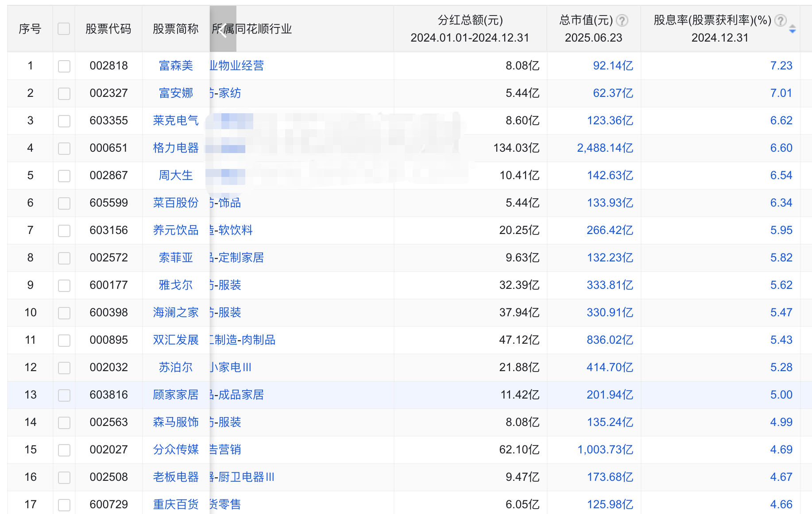
Task: Click dividend yield 7.01
Action: [781, 93]
